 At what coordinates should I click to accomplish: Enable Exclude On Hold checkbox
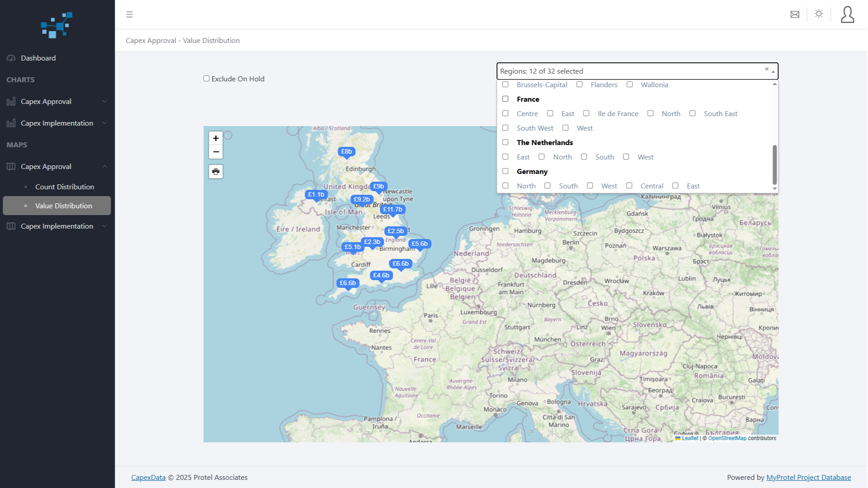point(207,79)
